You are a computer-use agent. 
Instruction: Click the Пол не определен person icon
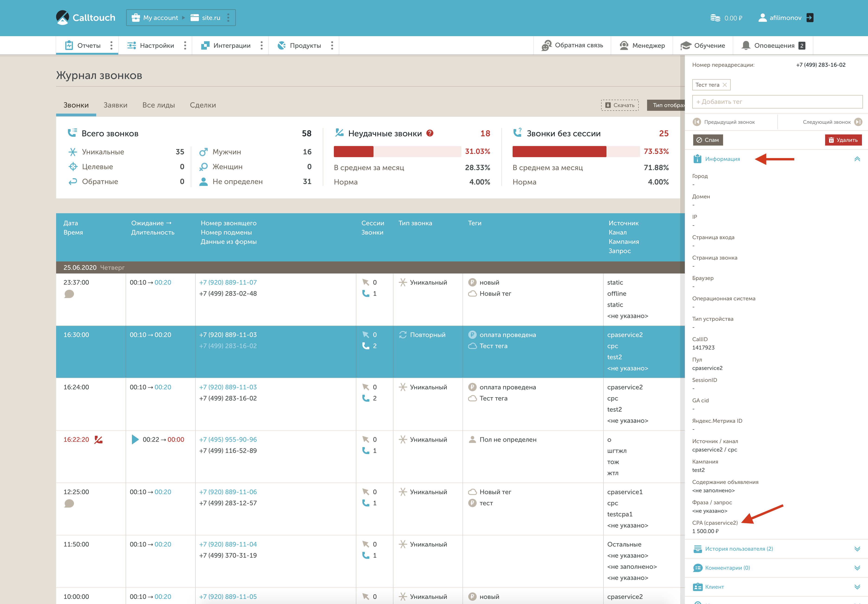pyautogui.click(x=472, y=439)
